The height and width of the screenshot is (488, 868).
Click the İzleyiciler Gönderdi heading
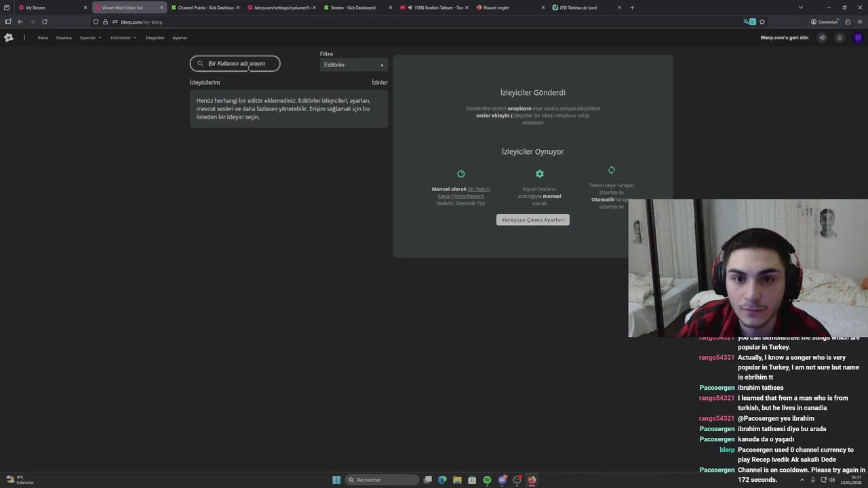pyautogui.click(x=533, y=93)
